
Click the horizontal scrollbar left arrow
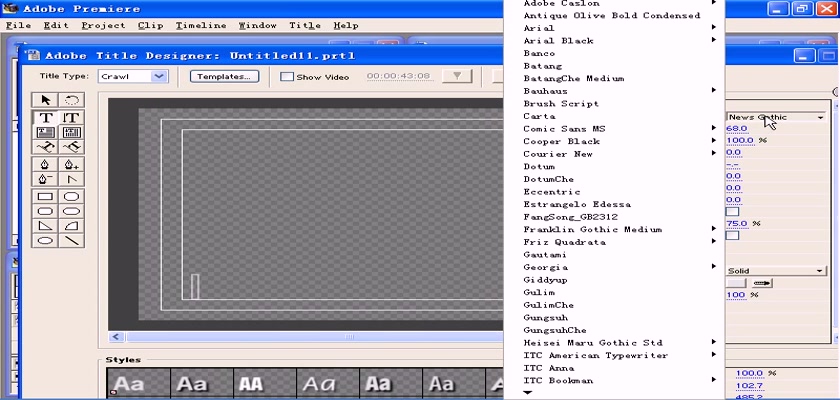[x=116, y=337]
